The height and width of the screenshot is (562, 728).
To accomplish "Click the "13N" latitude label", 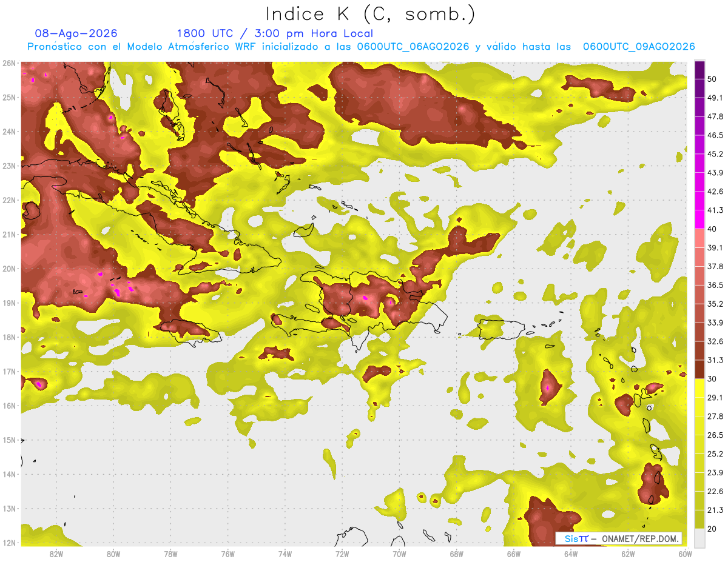I will pyautogui.click(x=9, y=509).
